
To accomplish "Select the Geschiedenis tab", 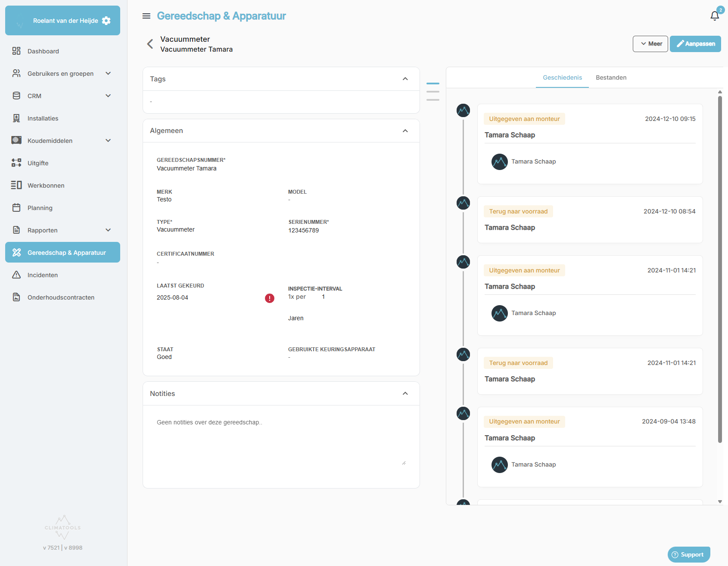I will [562, 78].
